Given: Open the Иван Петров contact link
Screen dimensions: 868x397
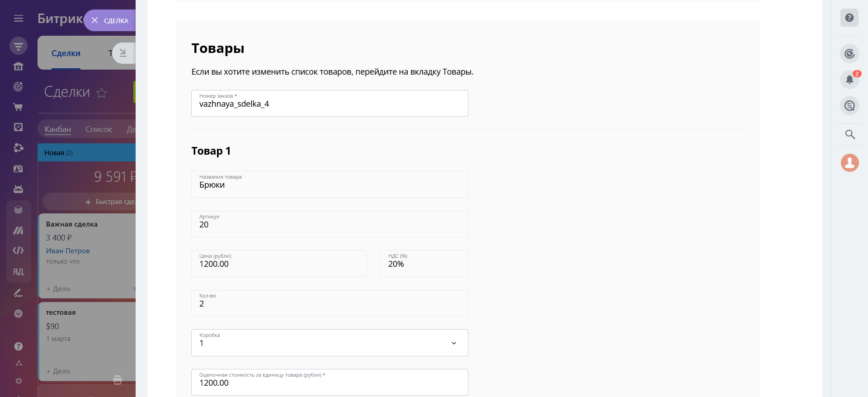Looking at the screenshot, I should point(68,251).
